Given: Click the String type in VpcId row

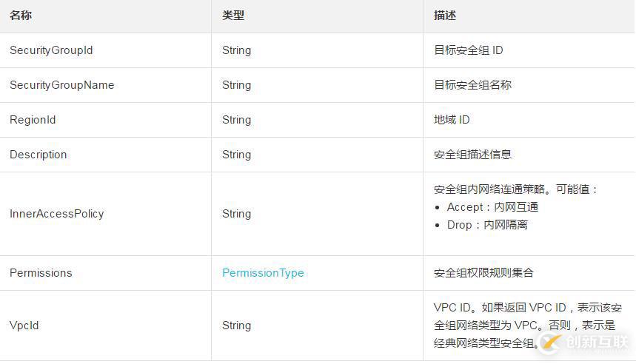Looking at the screenshot, I should 236,326.
